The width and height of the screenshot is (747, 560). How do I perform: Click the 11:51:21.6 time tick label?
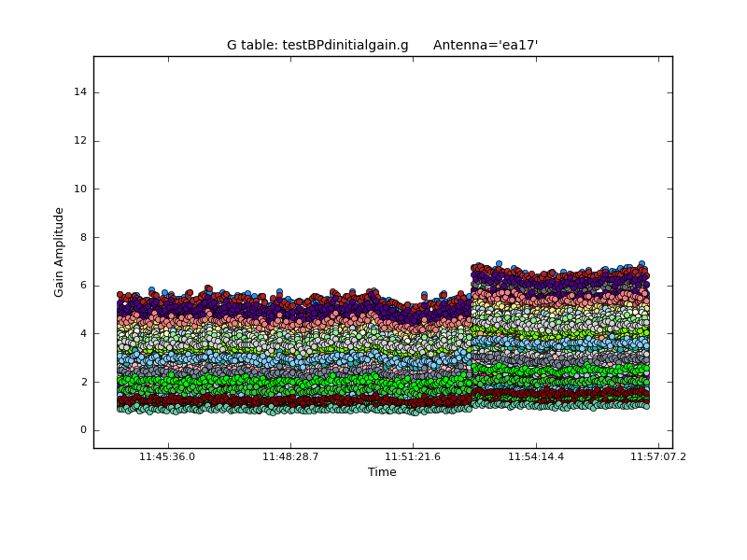413,457
